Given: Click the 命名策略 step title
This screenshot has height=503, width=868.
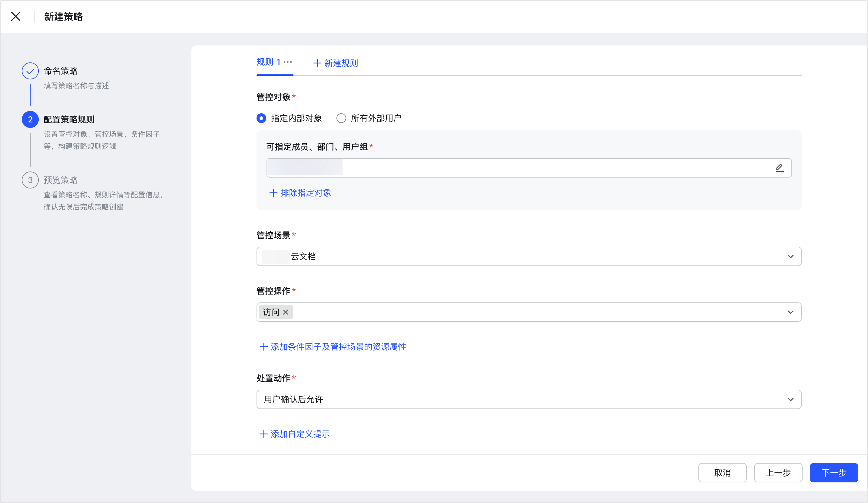Looking at the screenshot, I should click(61, 71).
